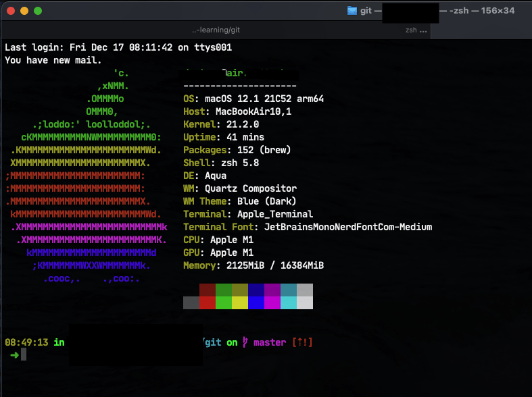This screenshot has height=397, width=532.
Task: Click the green prompt arrow
Action: coord(14,354)
